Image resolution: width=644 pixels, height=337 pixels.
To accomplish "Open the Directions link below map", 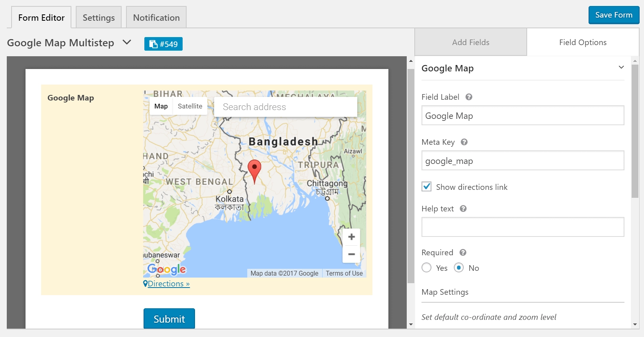I will 167,284.
